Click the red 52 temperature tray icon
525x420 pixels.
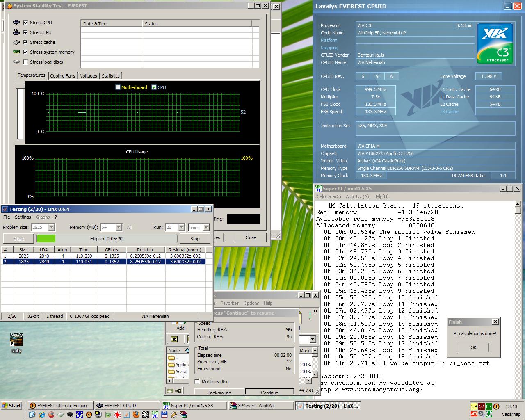482,406
